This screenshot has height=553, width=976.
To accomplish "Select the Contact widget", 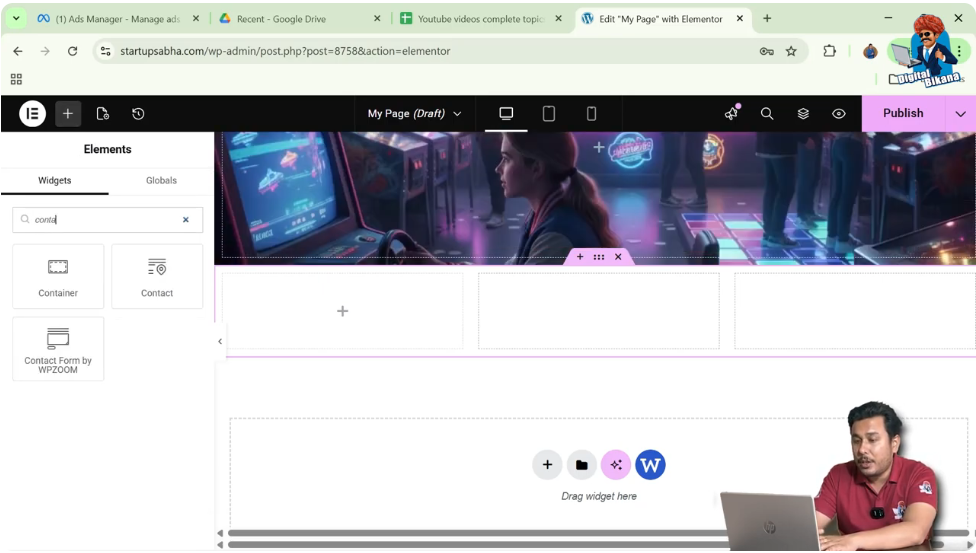I will [x=157, y=276].
